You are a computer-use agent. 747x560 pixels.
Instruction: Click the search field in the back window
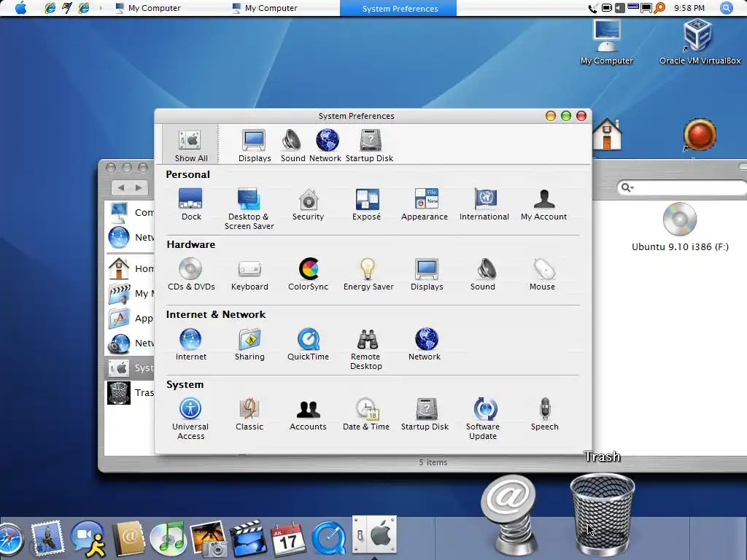click(x=682, y=187)
